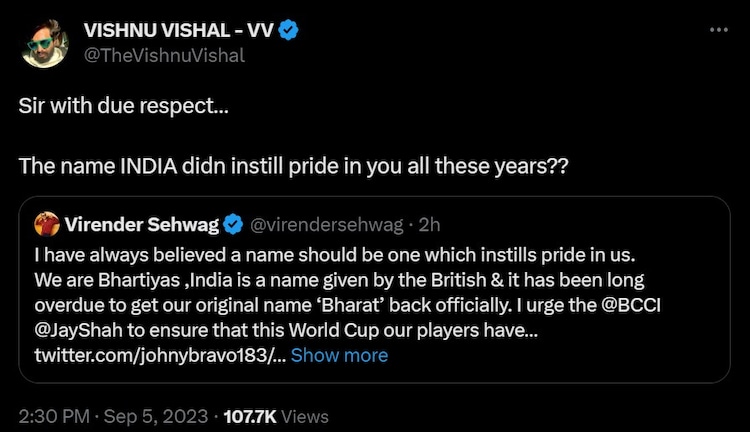Click the verified badge beside VISHNU VISHAL - VV
Image resolution: width=750 pixels, height=432 pixels.
(x=288, y=32)
